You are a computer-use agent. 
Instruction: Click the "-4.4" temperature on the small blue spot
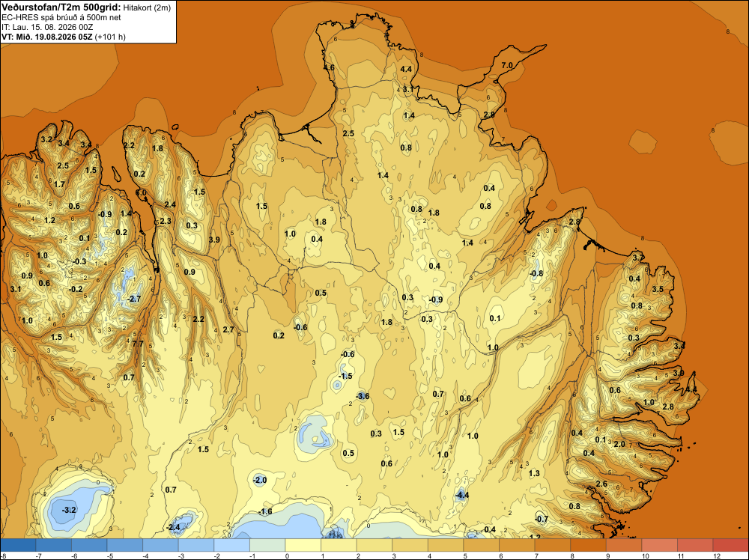click(x=461, y=495)
